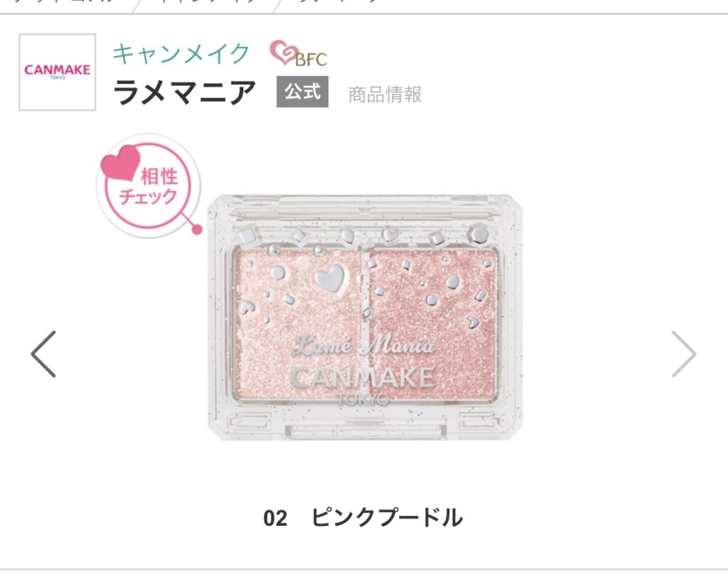Click the darker pink right glitter pan
Image resolution: width=728 pixels, height=582 pixels.
tap(432, 323)
